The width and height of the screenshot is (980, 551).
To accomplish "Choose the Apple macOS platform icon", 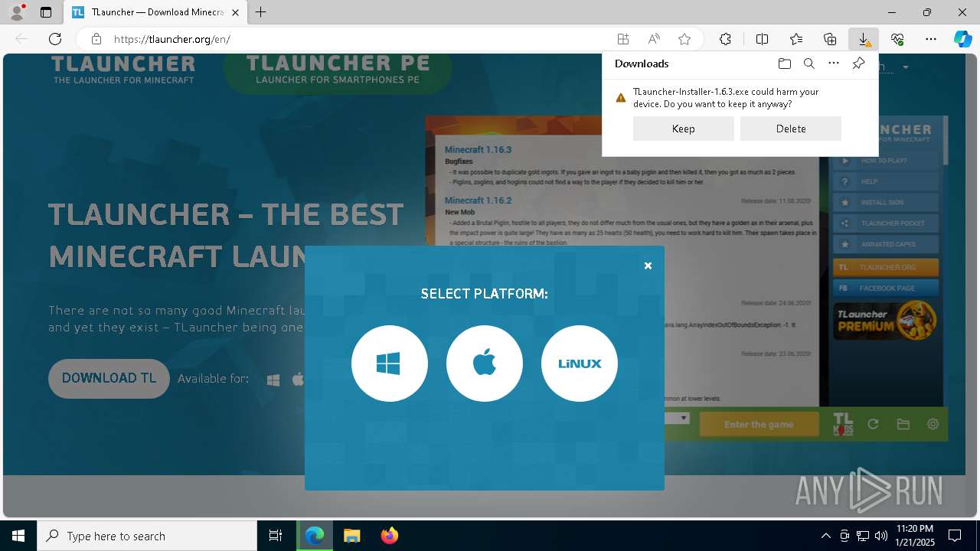I will pyautogui.click(x=485, y=364).
